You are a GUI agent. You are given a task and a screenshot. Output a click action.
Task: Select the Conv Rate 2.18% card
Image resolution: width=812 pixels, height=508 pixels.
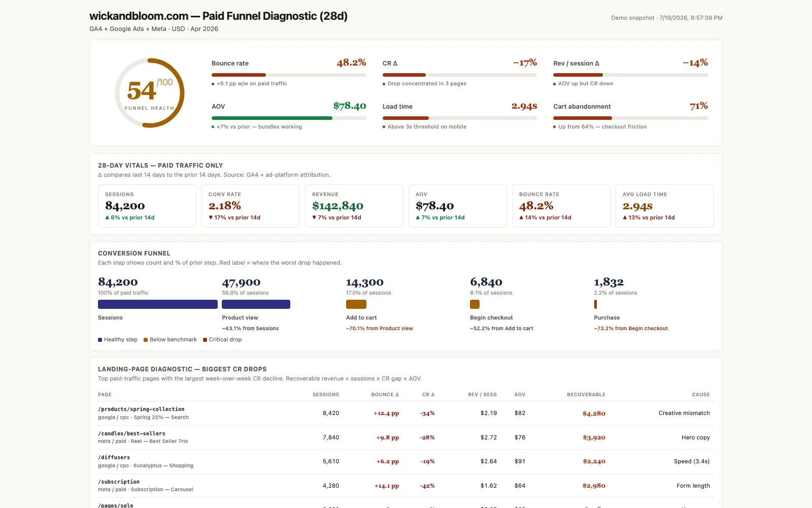251,206
